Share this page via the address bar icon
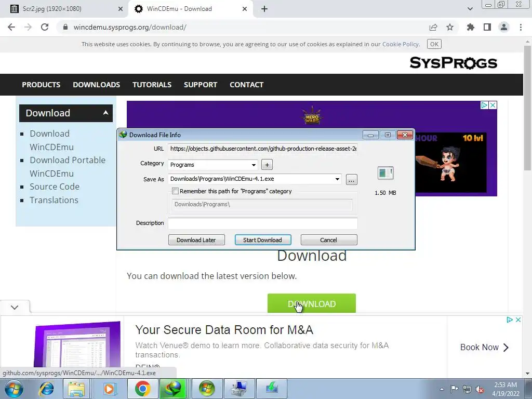 [433, 27]
